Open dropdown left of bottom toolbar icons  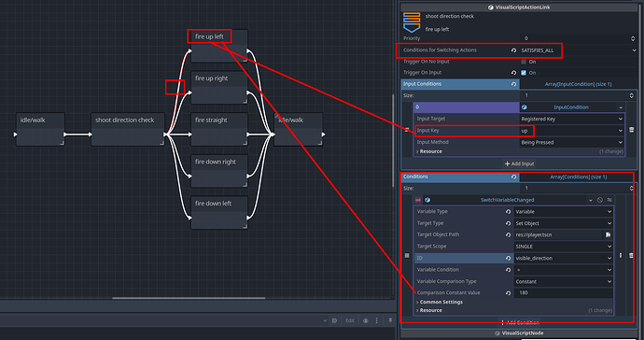[x=325, y=320]
